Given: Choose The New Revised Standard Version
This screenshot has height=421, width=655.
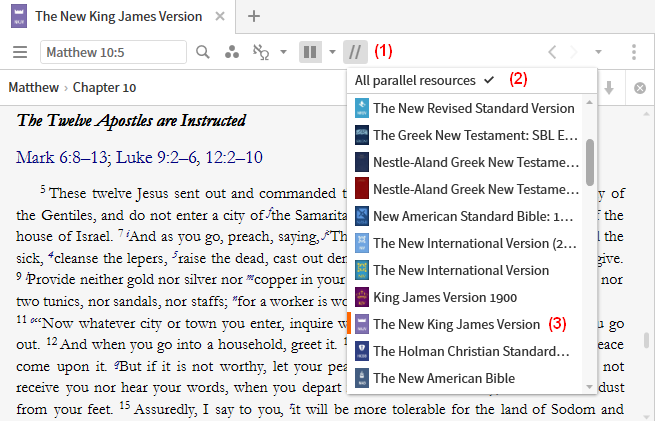Looking at the screenshot, I should point(467,108).
